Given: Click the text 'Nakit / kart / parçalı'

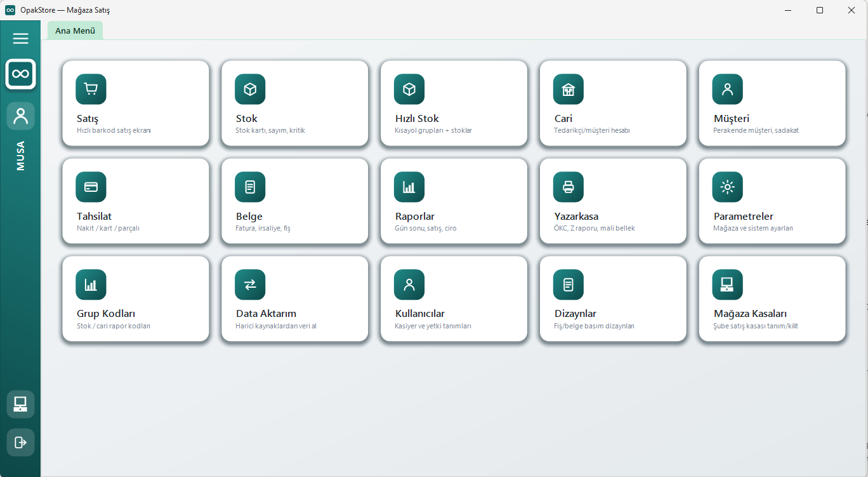Looking at the screenshot, I should [108, 228].
